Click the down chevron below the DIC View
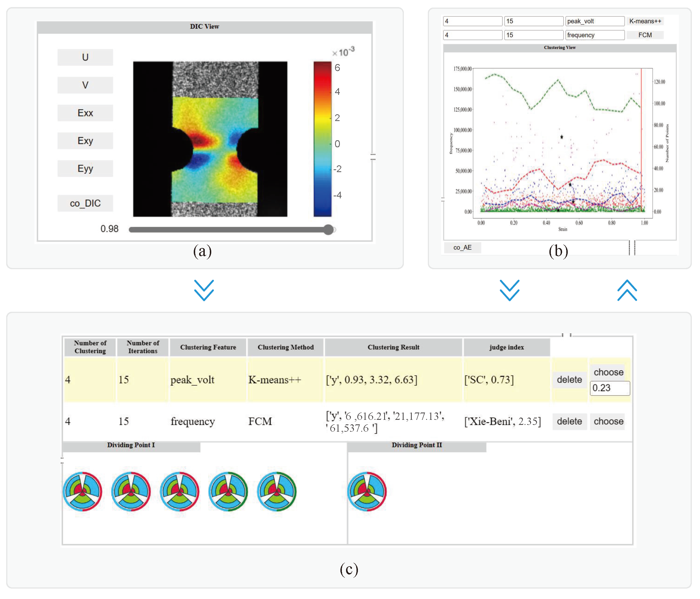The height and width of the screenshot is (599, 700). tap(204, 290)
